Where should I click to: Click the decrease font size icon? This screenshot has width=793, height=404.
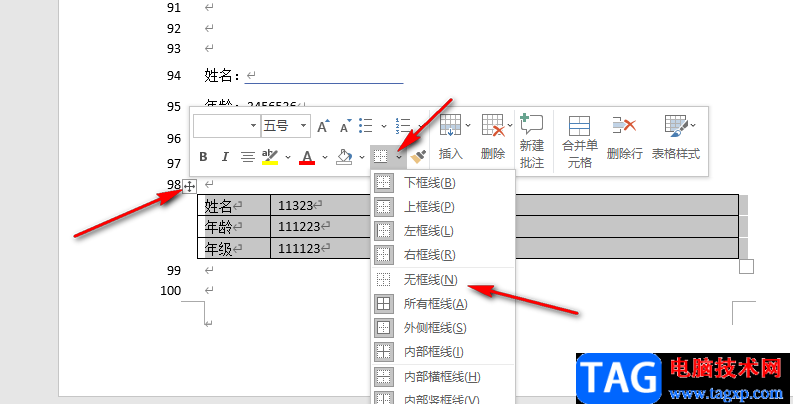tap(345, 126)
